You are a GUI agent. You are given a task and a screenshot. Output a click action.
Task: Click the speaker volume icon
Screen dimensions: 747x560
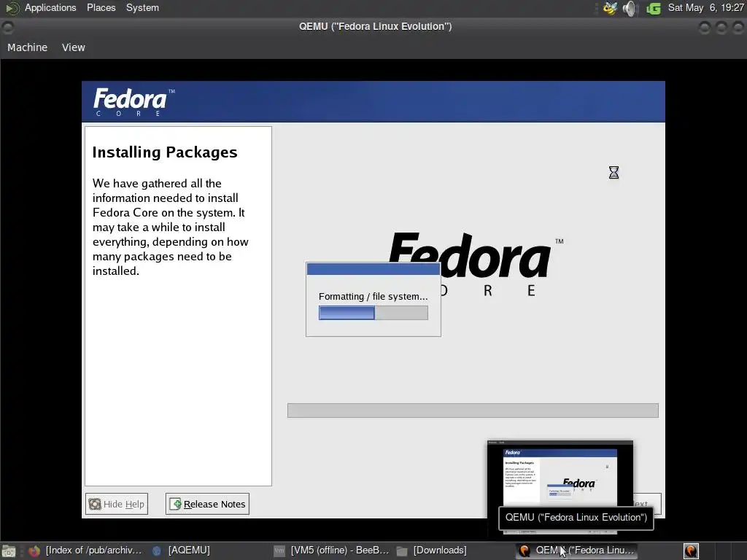(630, 8)
